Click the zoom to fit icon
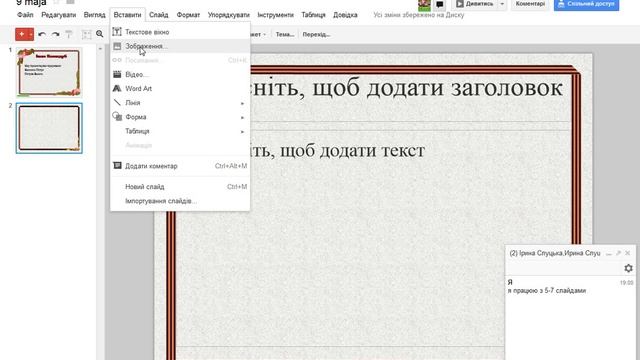Viewport: 640px width, 360px height. click(x=87, y=35)
